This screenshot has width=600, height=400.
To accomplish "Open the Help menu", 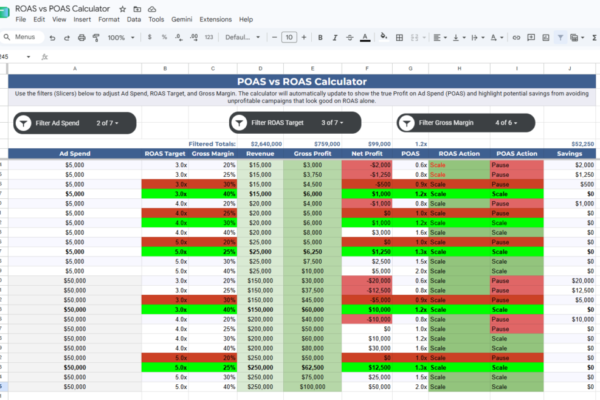I will pos(246,20).
